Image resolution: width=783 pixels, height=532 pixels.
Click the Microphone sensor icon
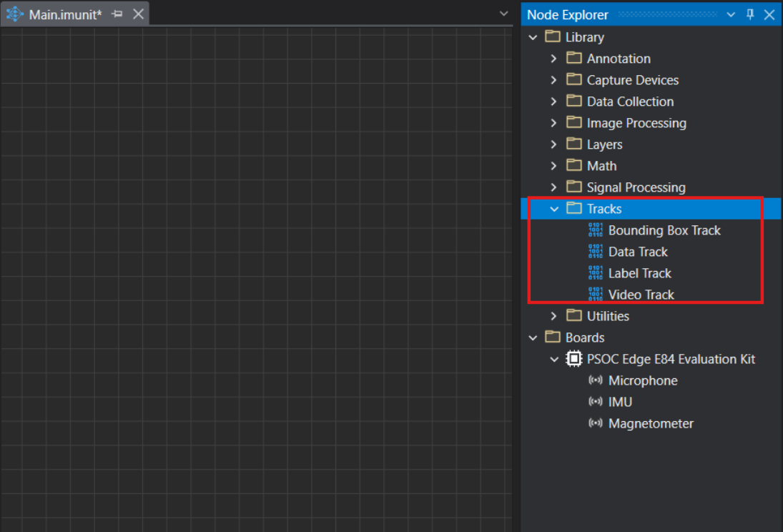(595, 380)
